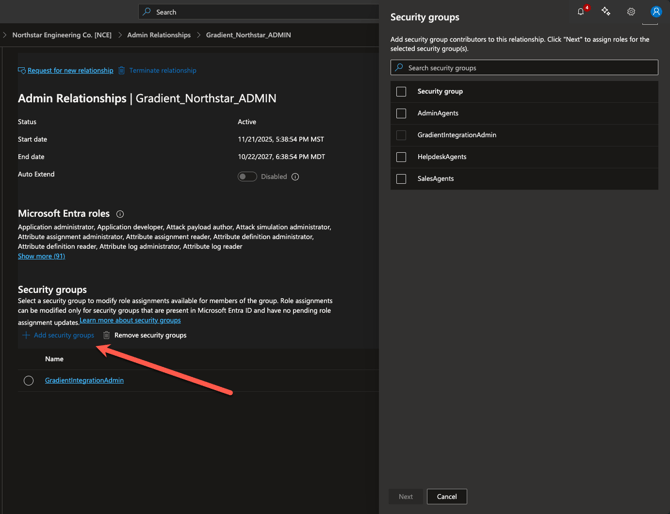Image resolution: width=670 pixels, height=514 pixels.
Task: Expand roles list with Show more (91)
Action: (41, 256)
